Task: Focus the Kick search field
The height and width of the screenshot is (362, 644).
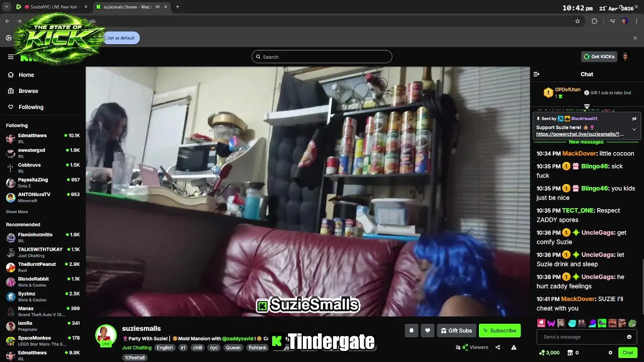Action: point(322,57)
